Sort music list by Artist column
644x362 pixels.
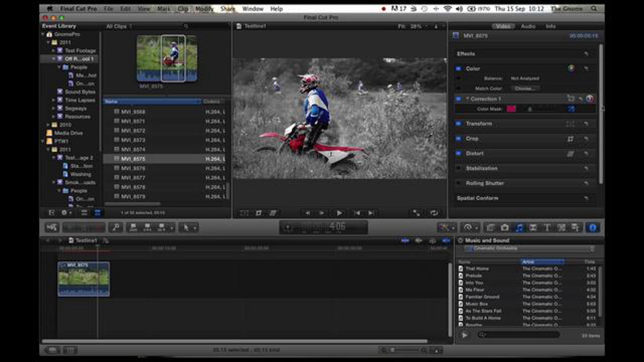pos(542,262)
